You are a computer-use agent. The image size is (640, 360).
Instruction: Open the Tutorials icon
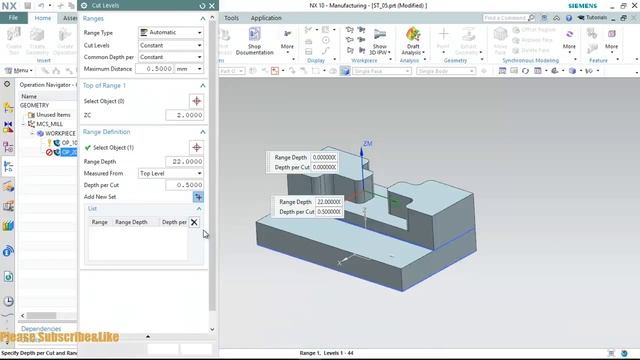(x=592, y=18)
